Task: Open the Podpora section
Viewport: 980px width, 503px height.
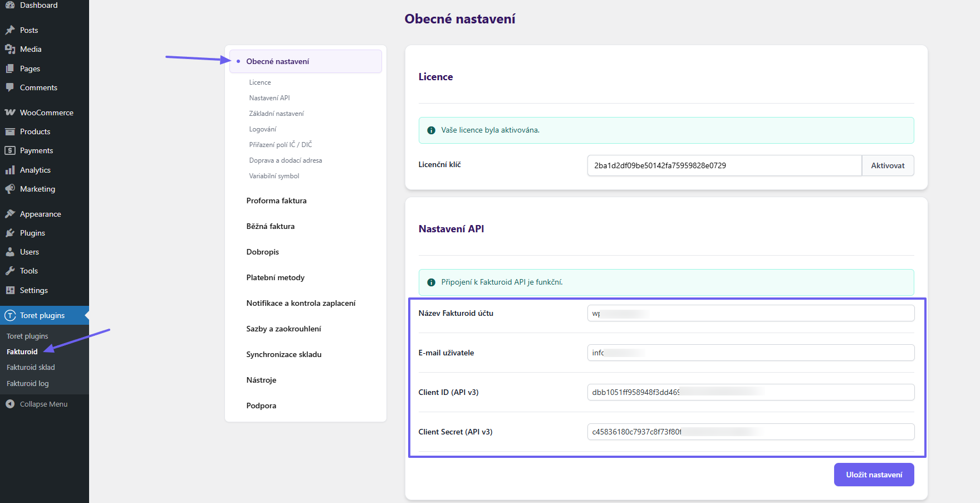Action: click(x=261, y=406)
